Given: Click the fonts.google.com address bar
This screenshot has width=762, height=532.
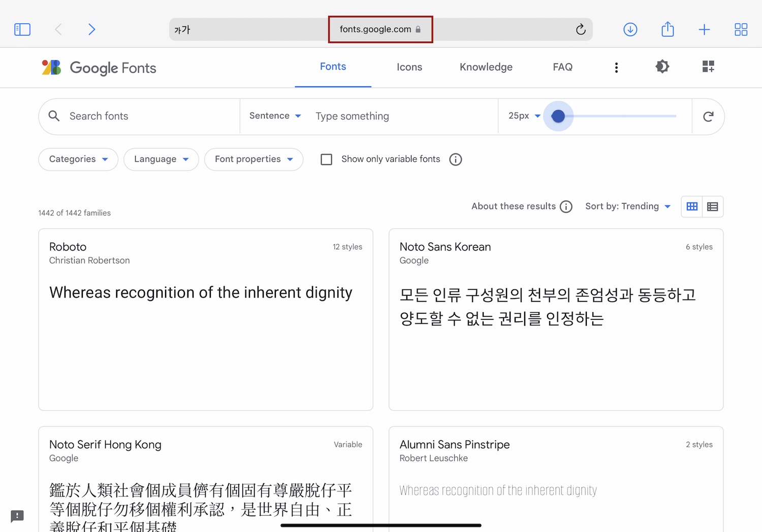Looking at the screenshot, I should click(380, 29).
